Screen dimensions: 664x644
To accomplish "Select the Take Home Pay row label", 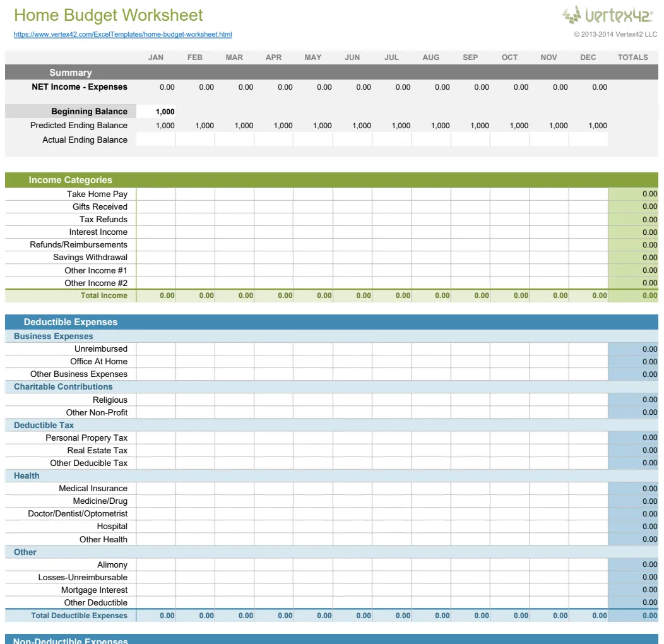I will click(x=97, y=194).
